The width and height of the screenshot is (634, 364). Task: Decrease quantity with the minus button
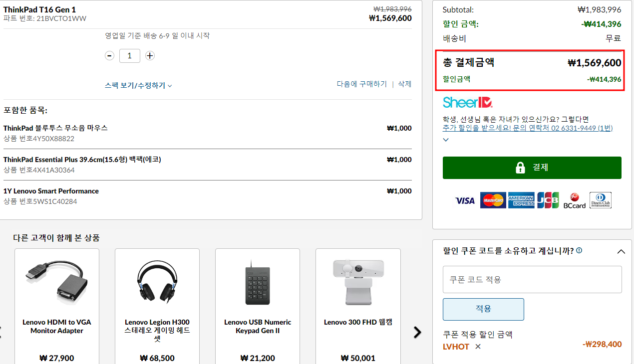tap(109, 55)
